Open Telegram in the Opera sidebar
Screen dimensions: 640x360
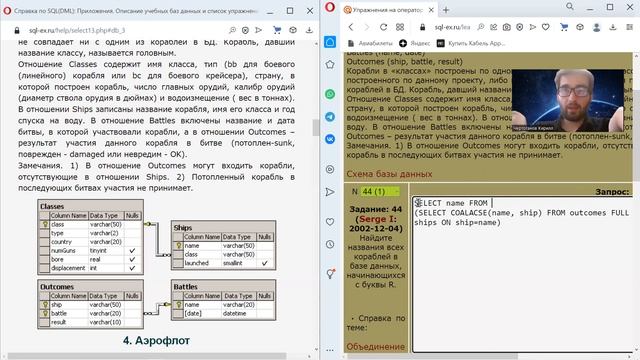click(330, 117)
